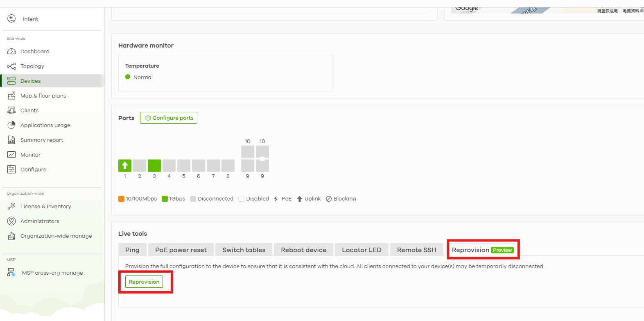Click the Hardware monitor heading
The width and height of the screenshot is (644, 321).
tap(146, 46)
